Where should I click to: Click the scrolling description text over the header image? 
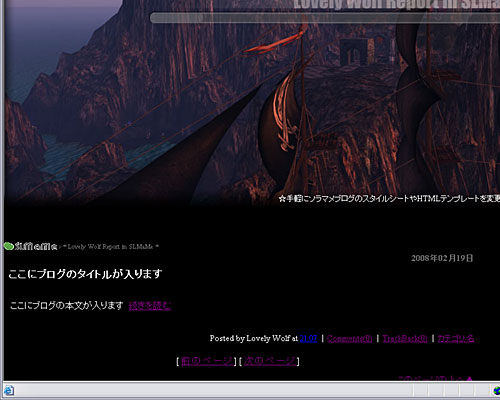point(389,199)
